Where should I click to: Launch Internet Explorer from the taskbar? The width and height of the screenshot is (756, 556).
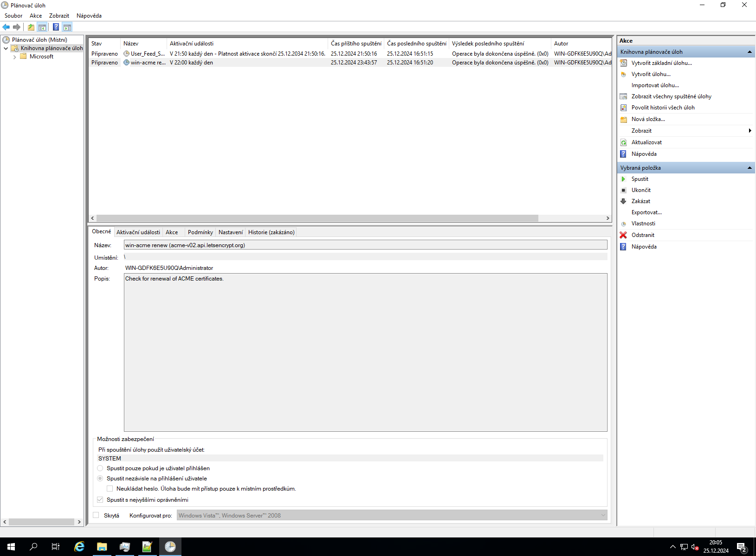tap(79, 546)
